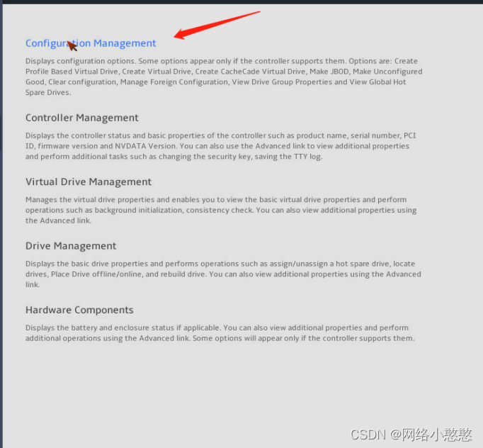Click "Create CacheCade Virtual Drive" text
The height and width of the screenshot is (448, 483).
[251, 72]
